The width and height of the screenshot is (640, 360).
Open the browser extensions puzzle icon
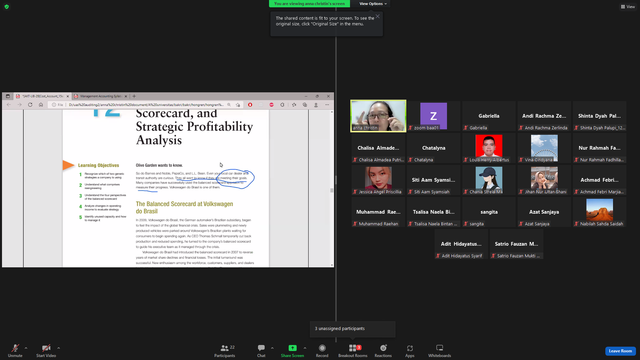(x=282, y=105)
